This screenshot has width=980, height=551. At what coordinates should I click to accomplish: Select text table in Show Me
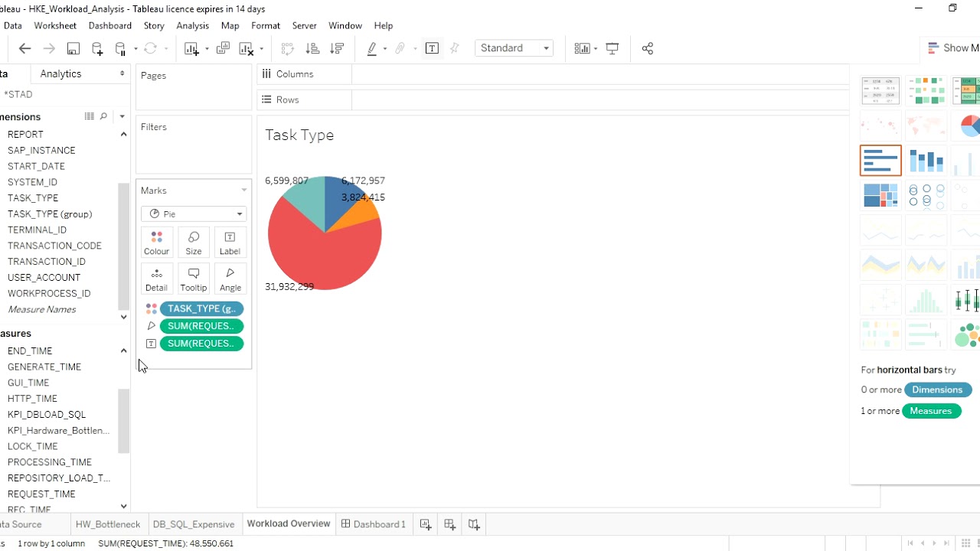880,90
